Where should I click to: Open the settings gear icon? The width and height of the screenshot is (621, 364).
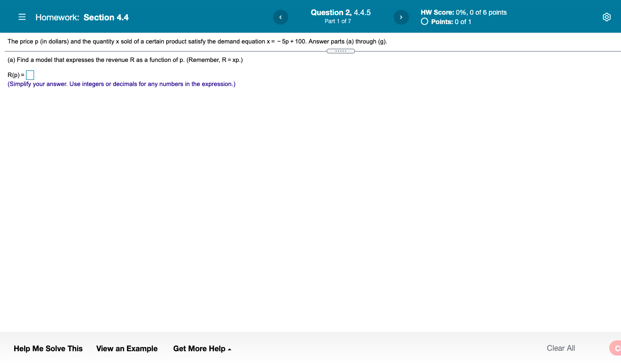606,17
